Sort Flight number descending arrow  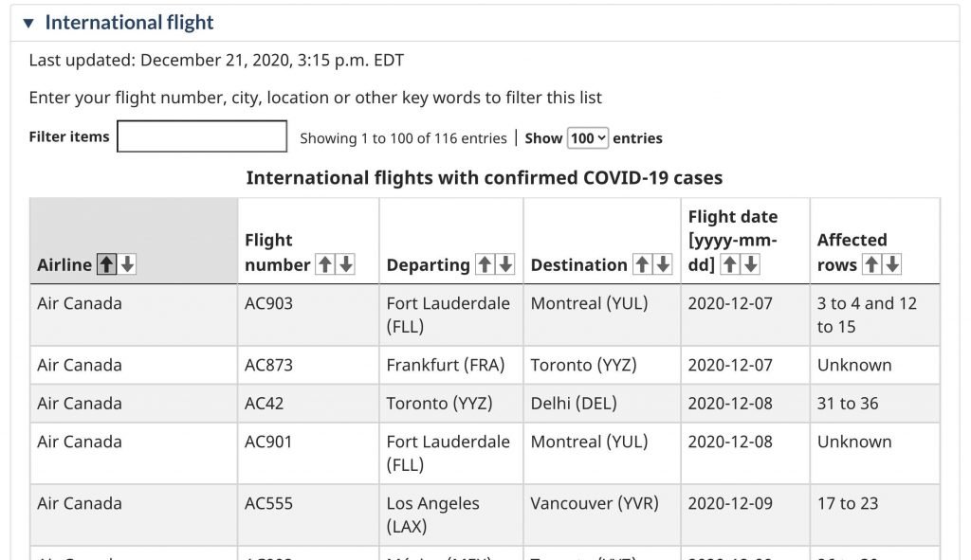click(346, 265)
